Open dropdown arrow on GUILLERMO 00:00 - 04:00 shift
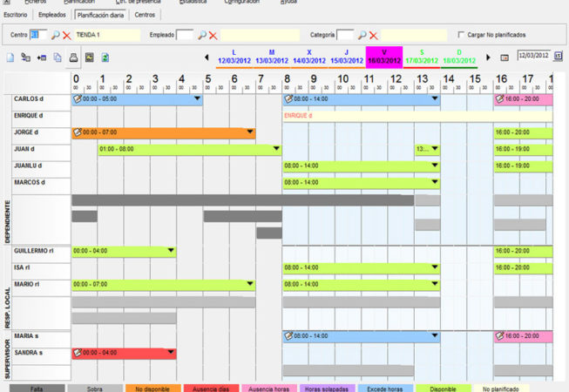Viewport: 569px width, 392px height. click(171, 250)
